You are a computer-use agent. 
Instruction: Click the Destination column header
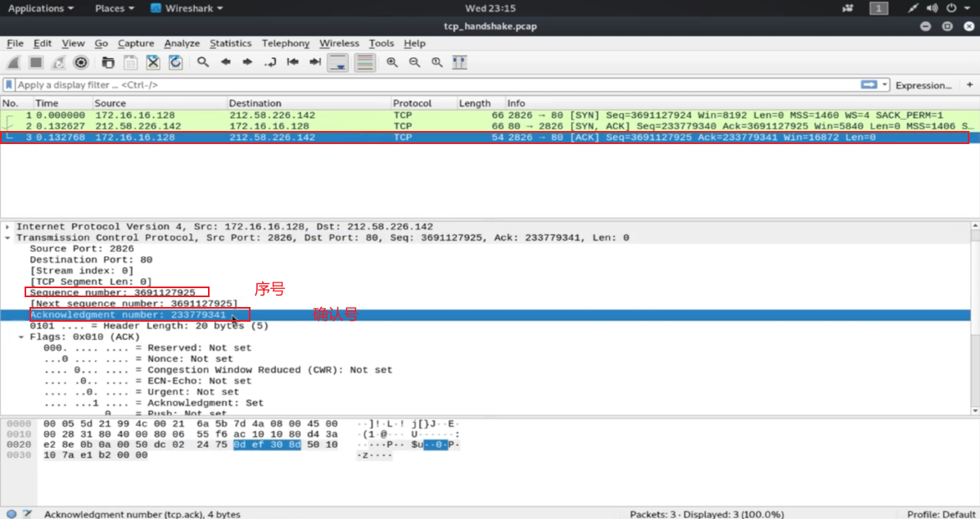tap(308, 103)
